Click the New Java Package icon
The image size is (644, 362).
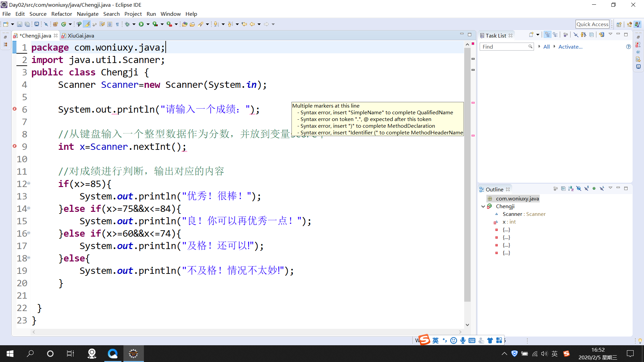[55, 24]
